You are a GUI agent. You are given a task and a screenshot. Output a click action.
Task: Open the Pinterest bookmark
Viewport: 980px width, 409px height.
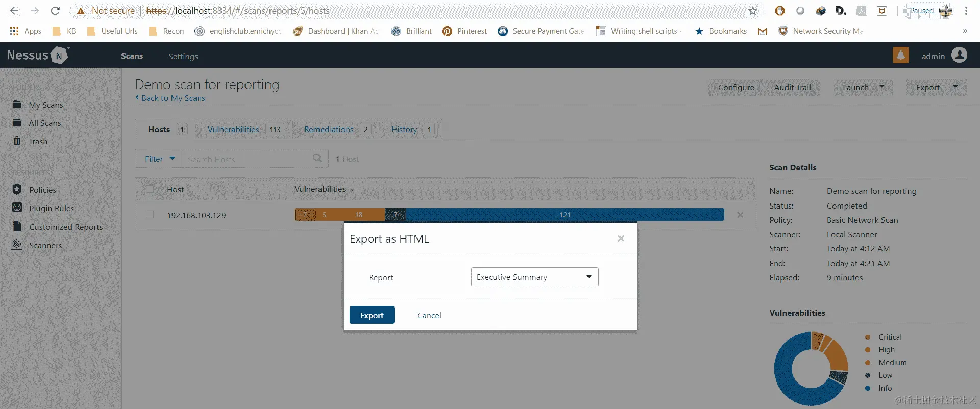pos(464,31)
